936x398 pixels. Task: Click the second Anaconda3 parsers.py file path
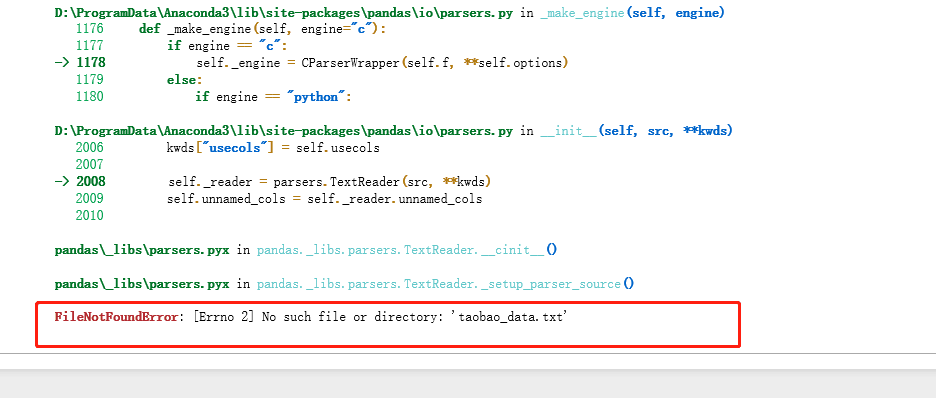pos(284,131)
